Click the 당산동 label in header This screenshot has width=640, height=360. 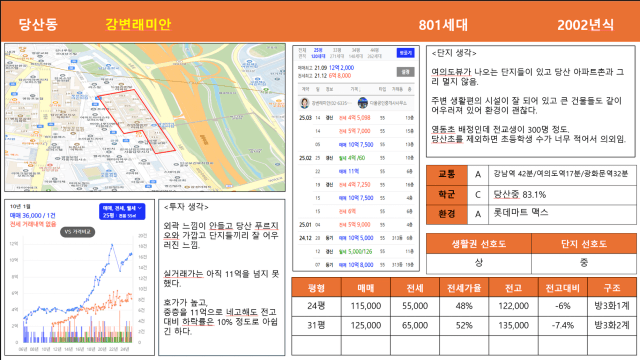tap(38, 24)
